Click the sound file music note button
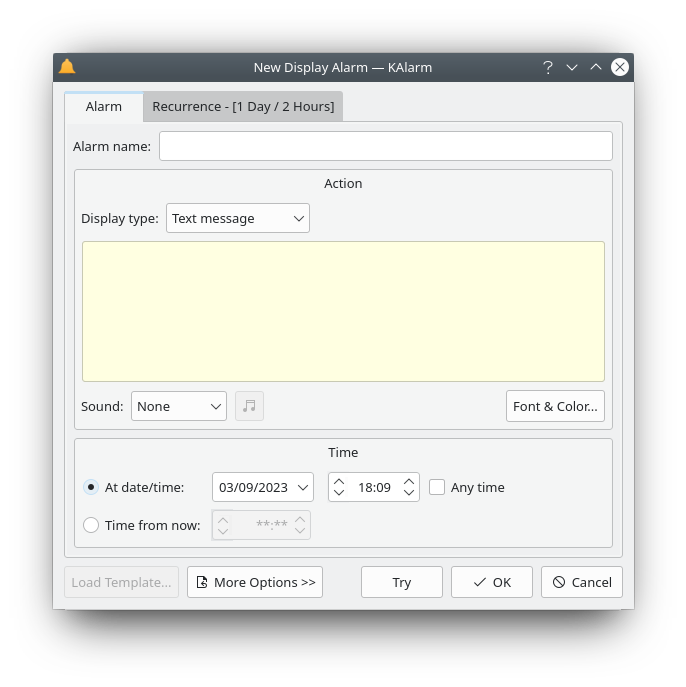Image resolution: width=686 pixels, height=687 pixels. [x=249, y=406]
